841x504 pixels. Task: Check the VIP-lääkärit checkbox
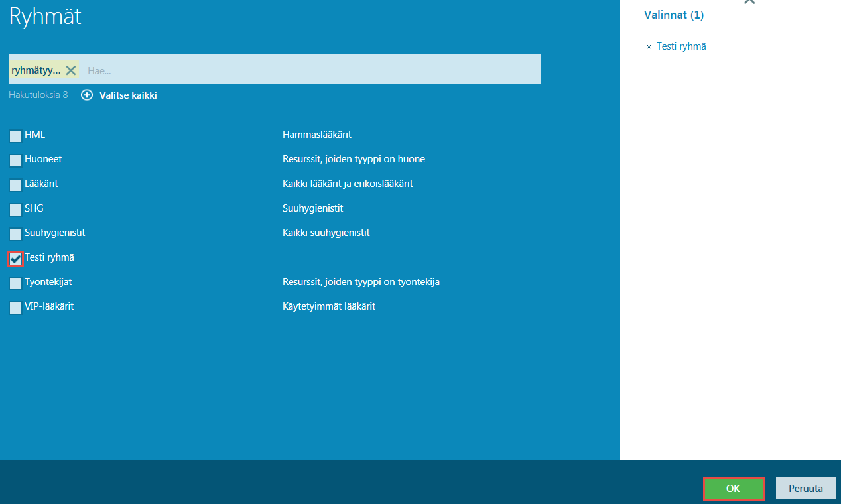(x=15, y=308)
